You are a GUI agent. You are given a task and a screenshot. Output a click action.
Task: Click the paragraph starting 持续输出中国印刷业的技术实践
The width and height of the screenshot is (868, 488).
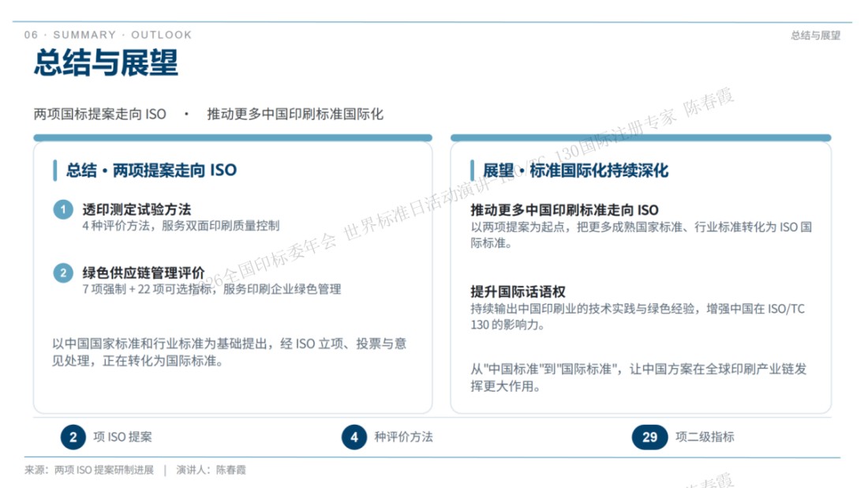(638, 317)
